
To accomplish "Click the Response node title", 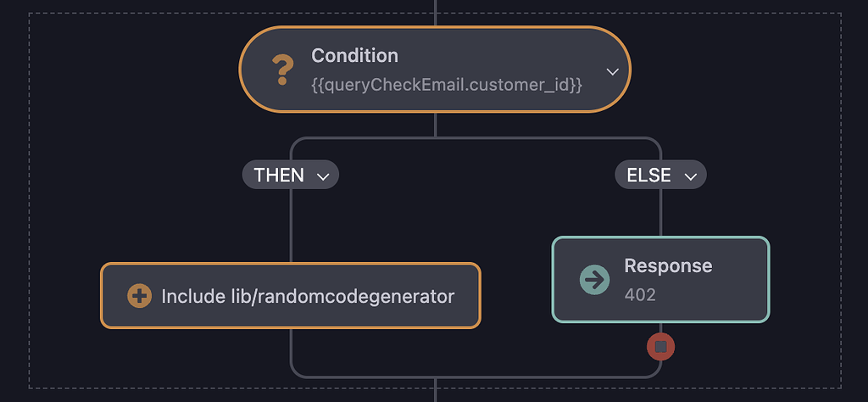I will [668, 265].
